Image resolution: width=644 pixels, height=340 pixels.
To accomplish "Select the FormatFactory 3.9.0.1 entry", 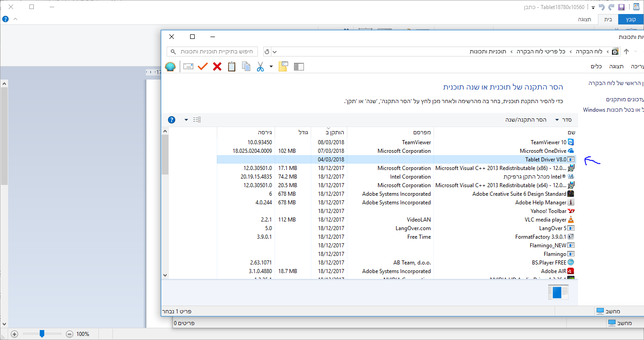I will point(397,237).
